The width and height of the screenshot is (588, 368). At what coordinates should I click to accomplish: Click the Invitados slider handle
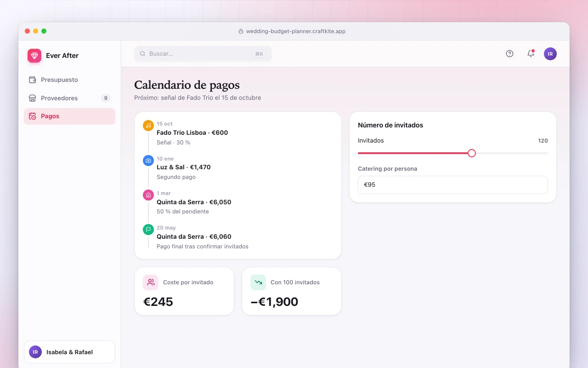tap(472, 153)
